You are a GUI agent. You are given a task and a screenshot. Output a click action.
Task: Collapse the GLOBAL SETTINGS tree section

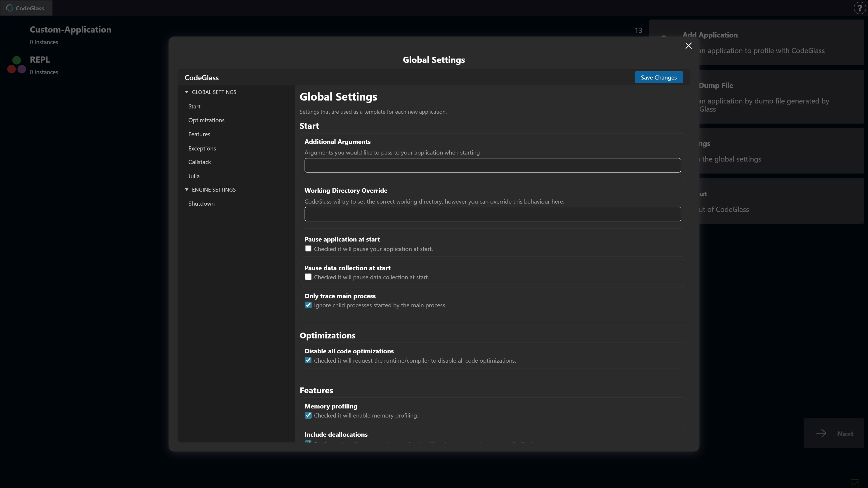point(187,92)
